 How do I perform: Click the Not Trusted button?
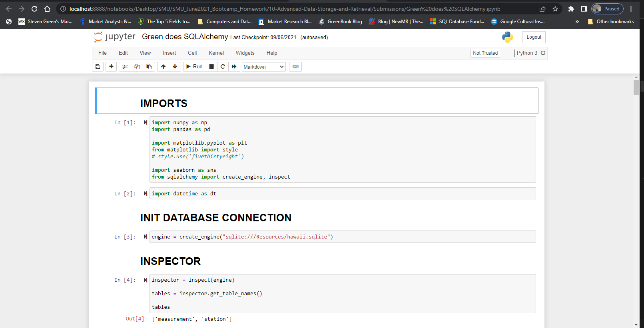pyautogui.click(x=485, y=53)
